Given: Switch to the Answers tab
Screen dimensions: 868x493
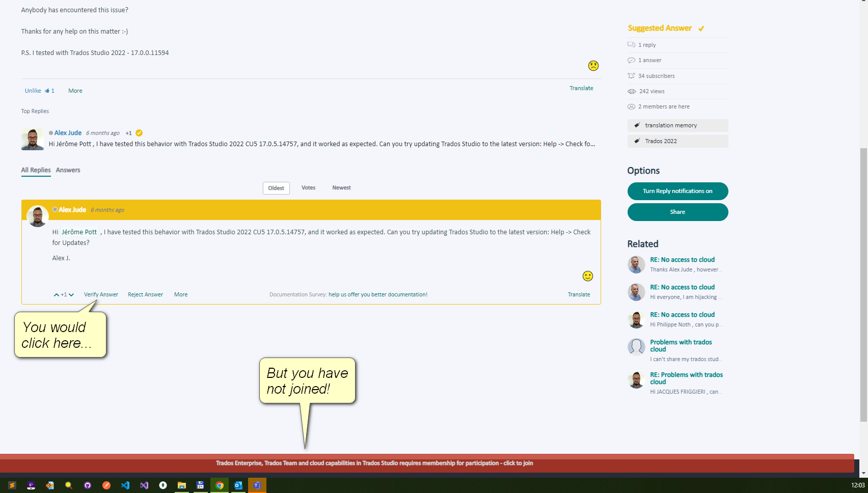Looking at the screenshot, I should pos(68,170).
